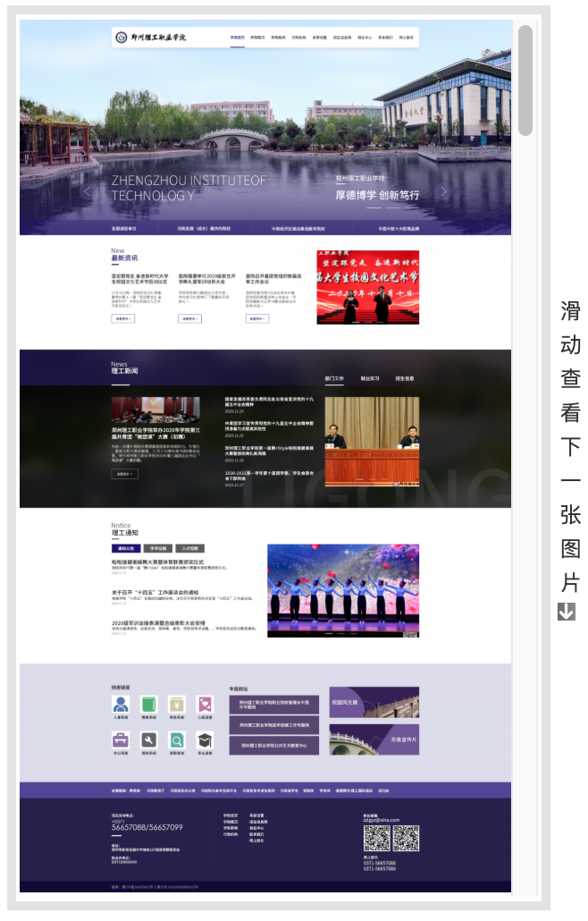Click the wrench repair system icon
Screen dimensions: 588x921
(148, 740)
